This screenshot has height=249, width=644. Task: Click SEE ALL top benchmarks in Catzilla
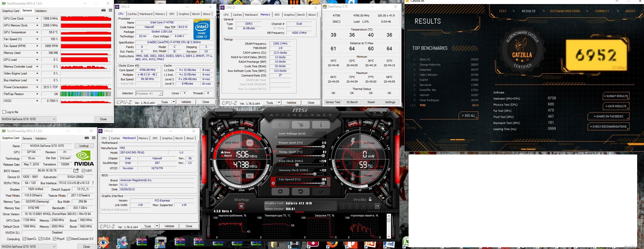468,115
